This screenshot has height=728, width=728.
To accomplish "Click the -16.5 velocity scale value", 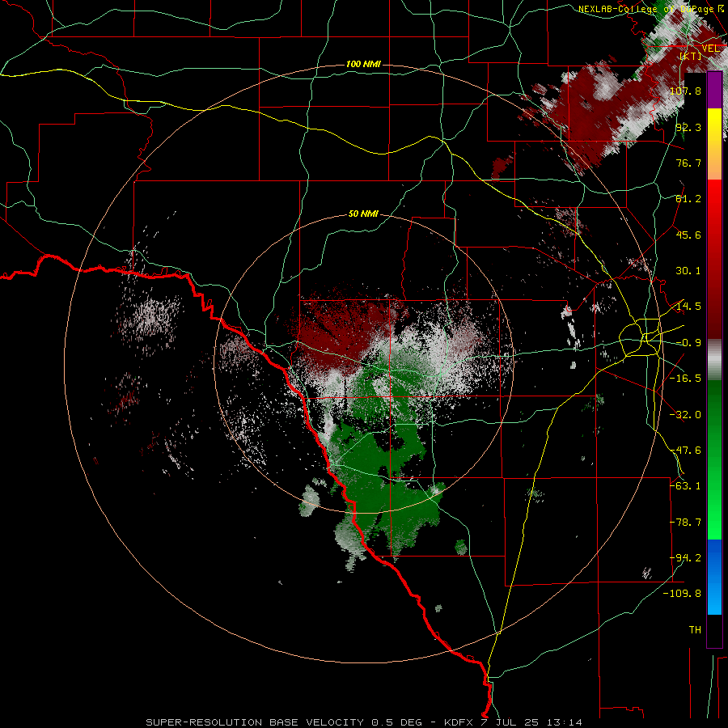I will click(x=685, y=379).
